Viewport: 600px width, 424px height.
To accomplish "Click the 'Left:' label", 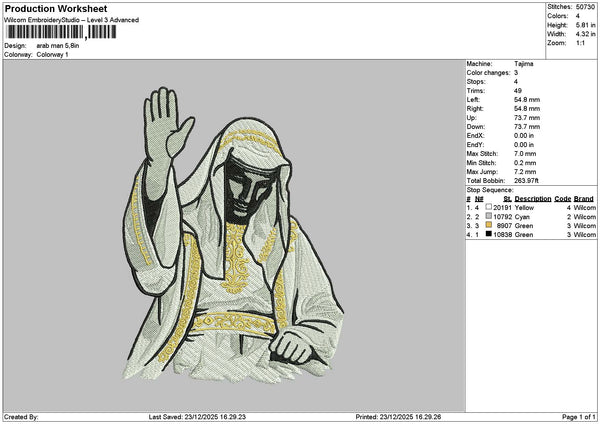I will (473, 100).
